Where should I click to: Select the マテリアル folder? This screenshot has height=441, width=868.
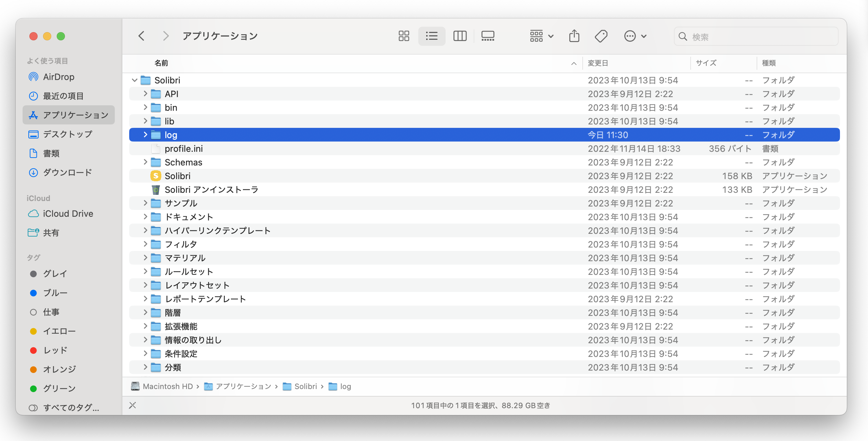pos(484,258)
